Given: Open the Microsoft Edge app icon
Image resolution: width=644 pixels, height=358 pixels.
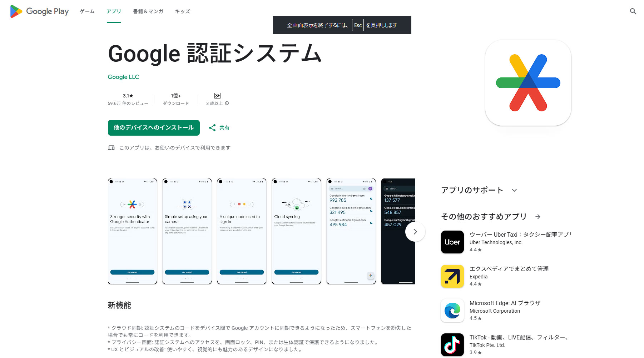Looking at the screenshot, I should pos(452,311).
